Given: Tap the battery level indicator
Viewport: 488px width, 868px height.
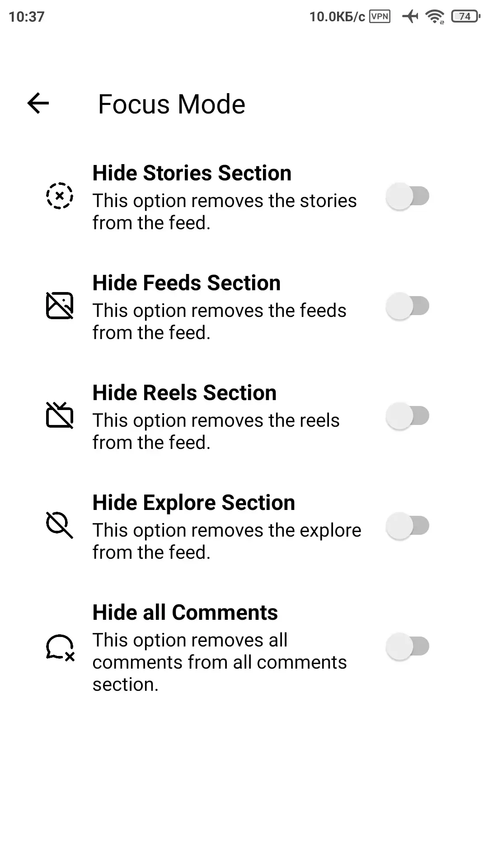Looking at the screenshot, I should point(465,17).
